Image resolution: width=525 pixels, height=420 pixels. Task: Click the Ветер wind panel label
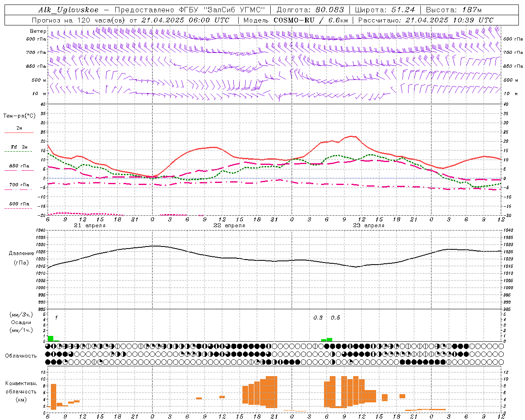tap(38, 31)
